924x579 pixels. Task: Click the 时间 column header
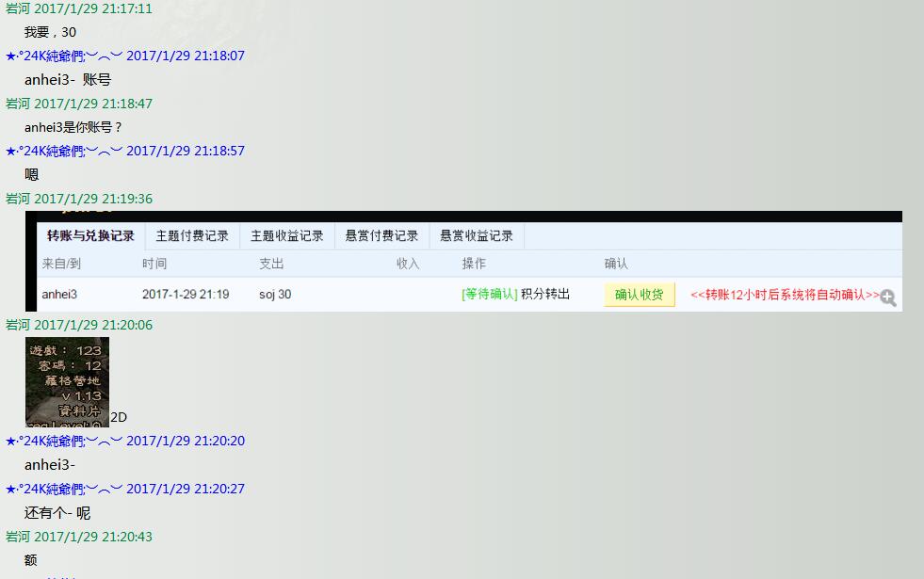click(154, 264)
